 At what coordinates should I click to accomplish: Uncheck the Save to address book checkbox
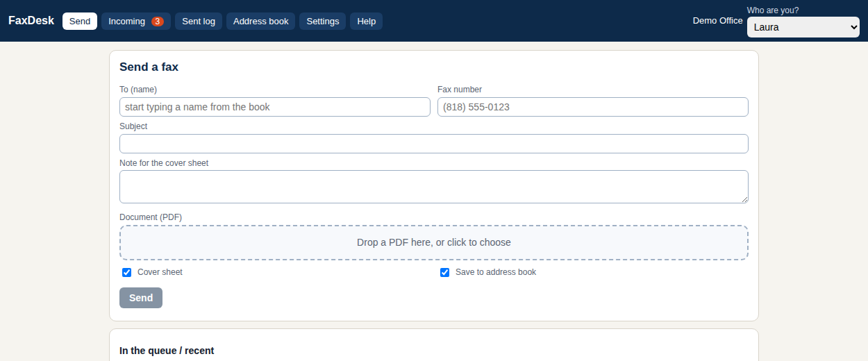pos(445,272)
